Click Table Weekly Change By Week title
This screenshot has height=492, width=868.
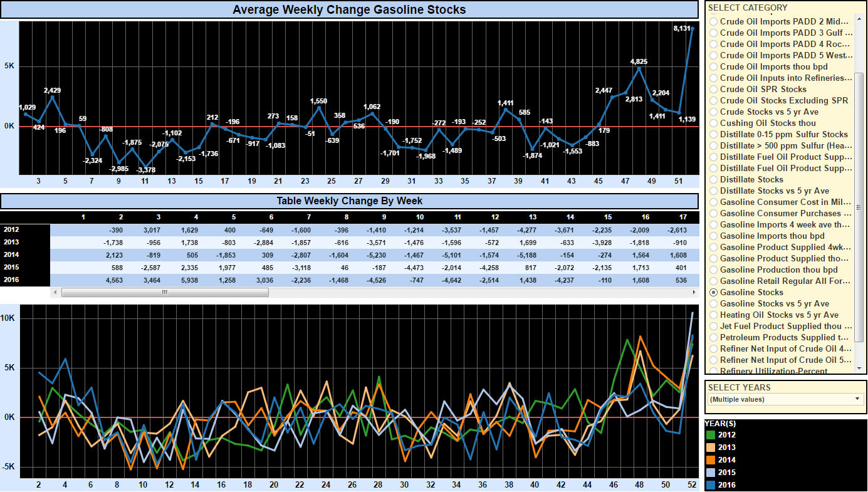[350, 201]
